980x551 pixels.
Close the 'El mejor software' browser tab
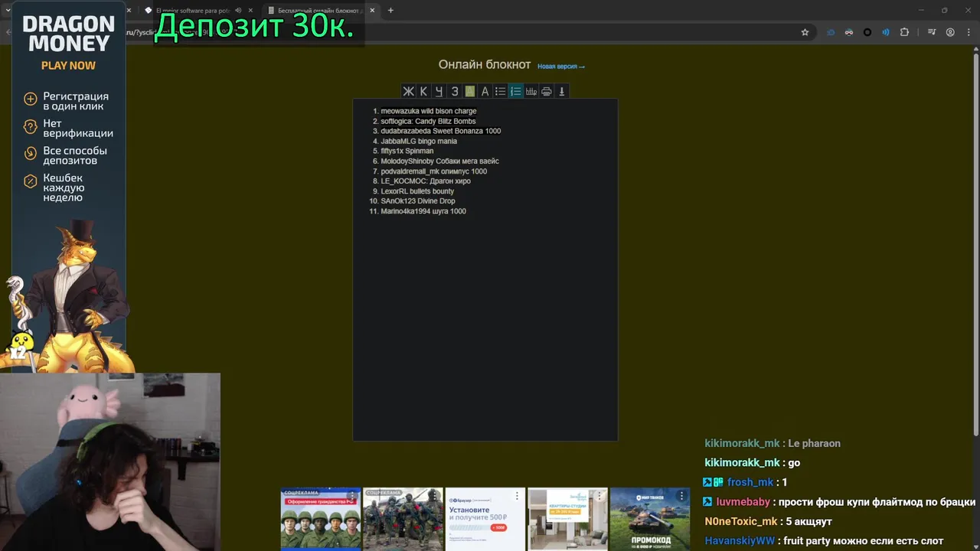click(x=250, y=11)
